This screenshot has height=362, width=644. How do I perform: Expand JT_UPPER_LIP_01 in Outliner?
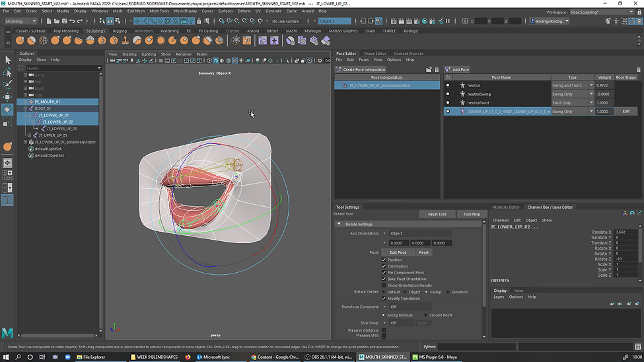tap(29, 135)
